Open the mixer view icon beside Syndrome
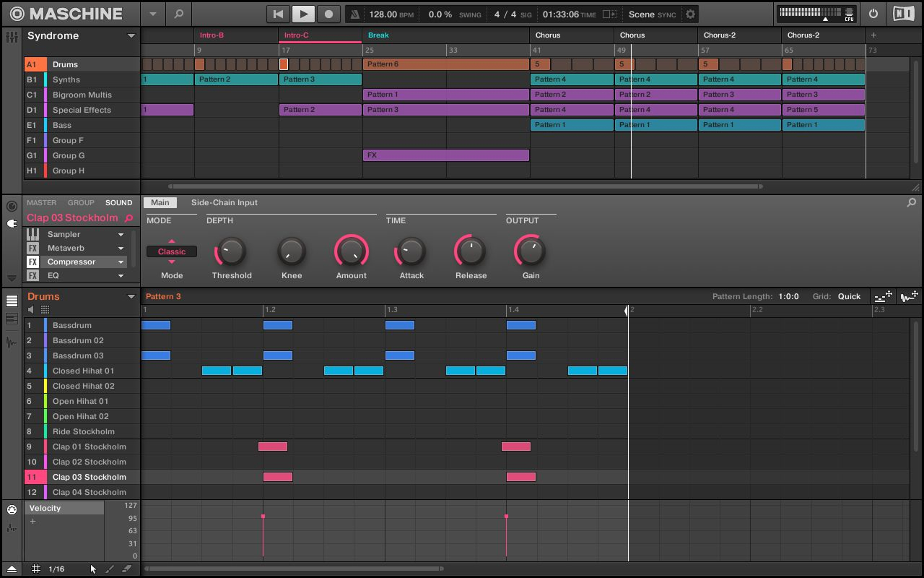The height and width of the screenshot is (578, 924). click(12, 36)
